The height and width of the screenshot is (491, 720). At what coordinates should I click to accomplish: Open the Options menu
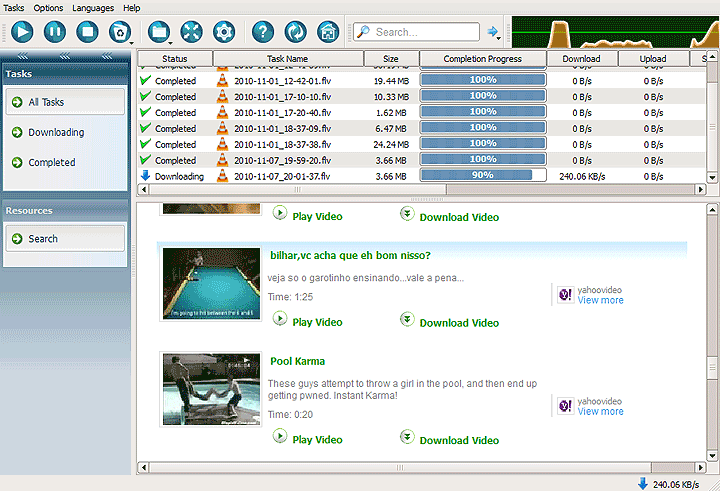[x=47, y=7]
